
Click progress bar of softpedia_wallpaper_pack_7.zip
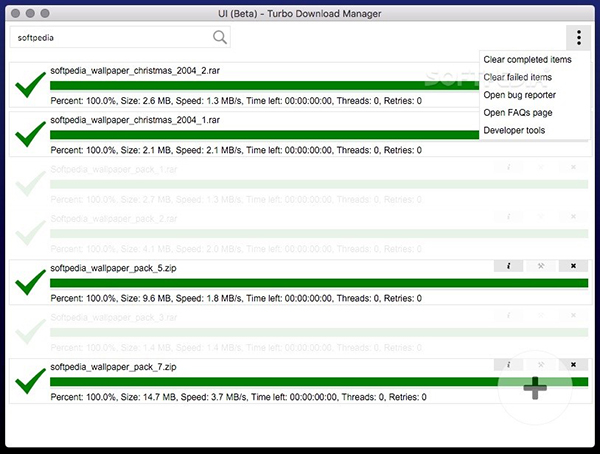[319, 382]
